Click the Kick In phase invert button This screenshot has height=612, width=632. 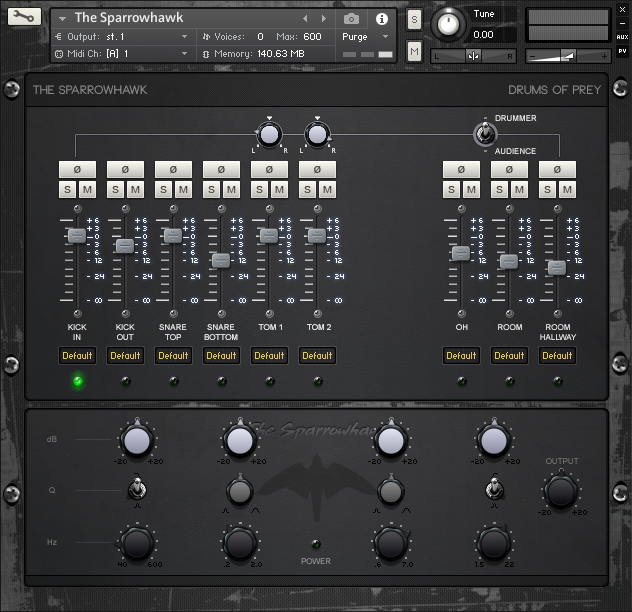point(77,170)
